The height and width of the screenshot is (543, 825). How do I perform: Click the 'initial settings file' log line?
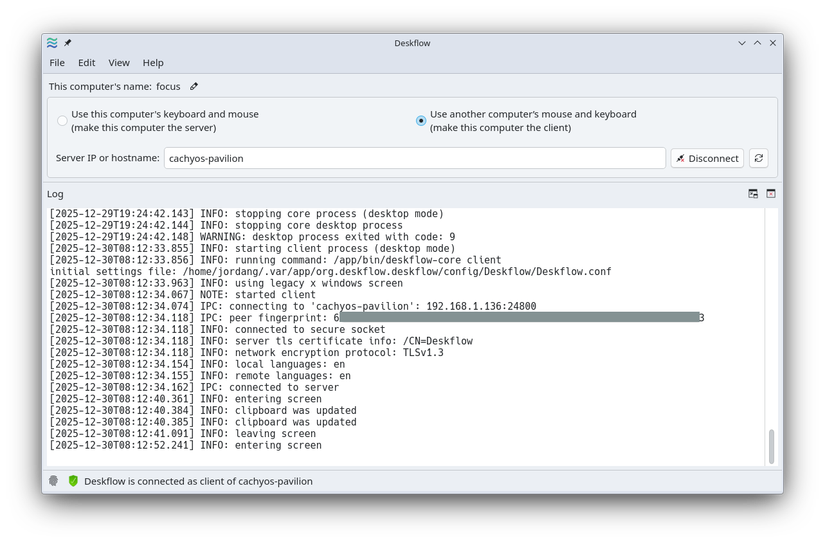click(x=330, y=272)
